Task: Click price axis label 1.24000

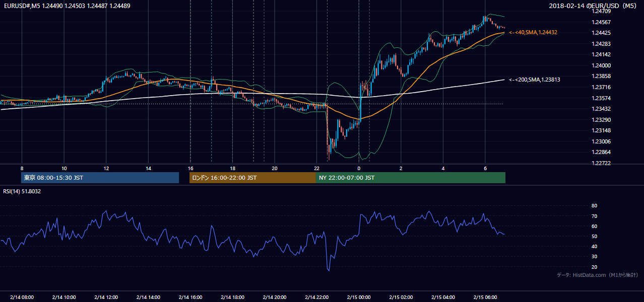Action: click(601, 65)
